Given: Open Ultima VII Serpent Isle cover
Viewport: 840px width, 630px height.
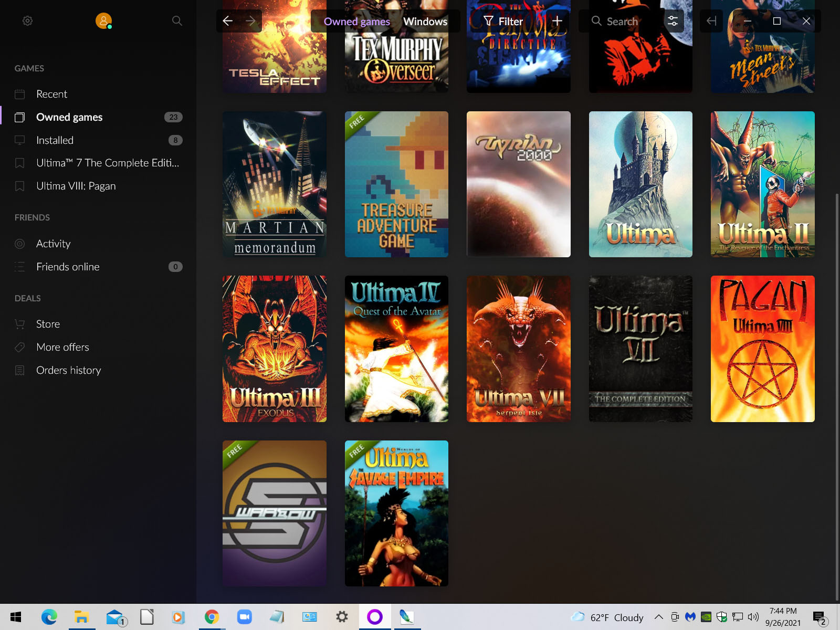Looking at the screenshot, I should point(519,349).
